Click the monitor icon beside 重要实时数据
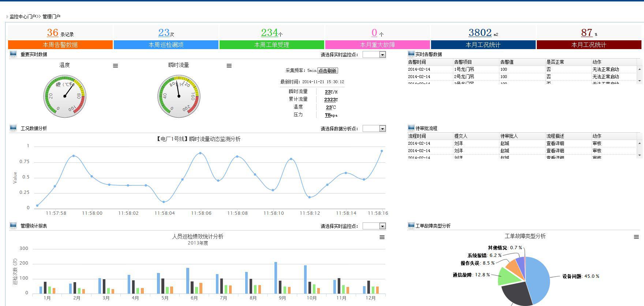 coord(13,54)
